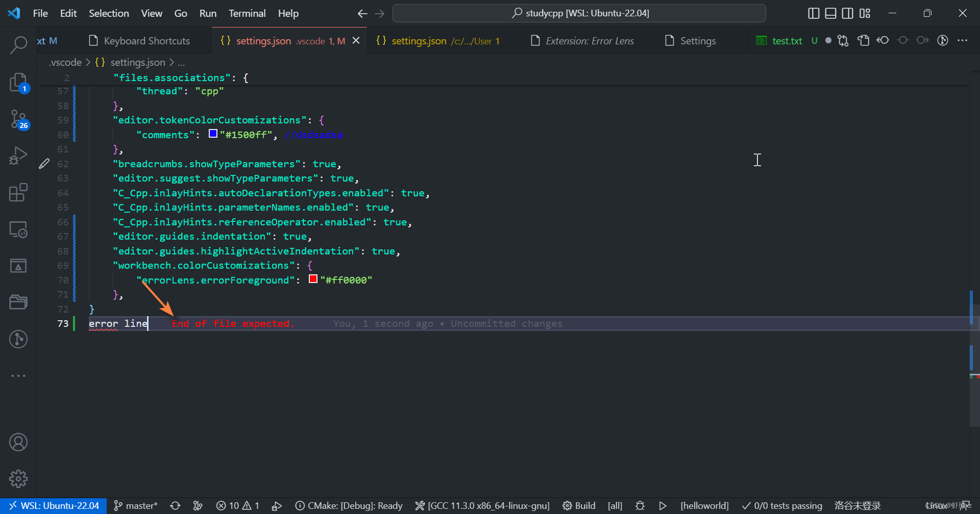The height and width of the screenshot is (514, 980).
Task: Click the Synchronize Changes status bar icon
Action: click(x=175, y=506)
